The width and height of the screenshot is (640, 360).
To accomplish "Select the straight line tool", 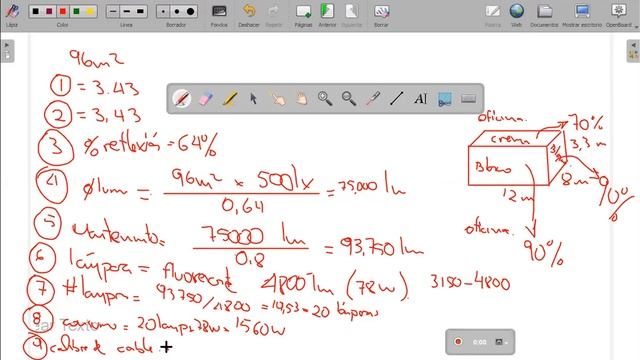I will (x=396, y=99).
